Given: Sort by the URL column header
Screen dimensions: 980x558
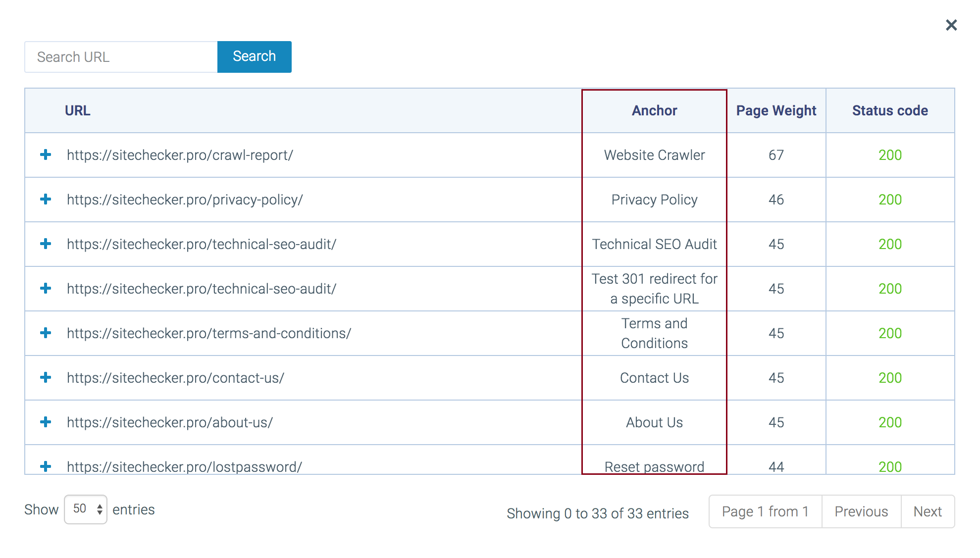Looking at the screenshot, I should pyautogui.click(x=78, y=110).
